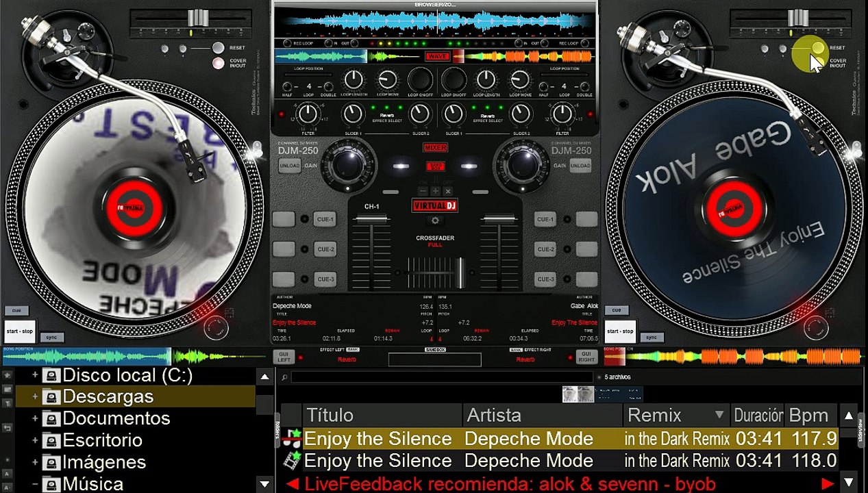868x493 pixels.
Task: Click right deck effect SLIDER 2 knob
Action: click(x=520, y=113)
